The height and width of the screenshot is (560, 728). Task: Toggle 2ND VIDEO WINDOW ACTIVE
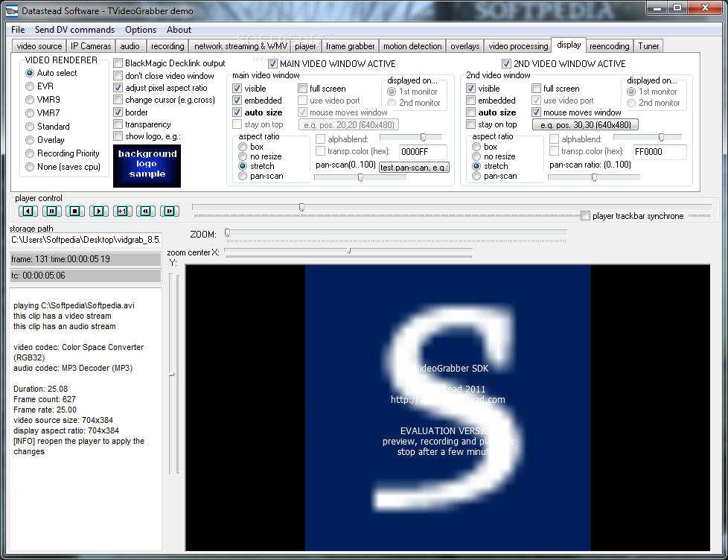[x=506, y=64]
